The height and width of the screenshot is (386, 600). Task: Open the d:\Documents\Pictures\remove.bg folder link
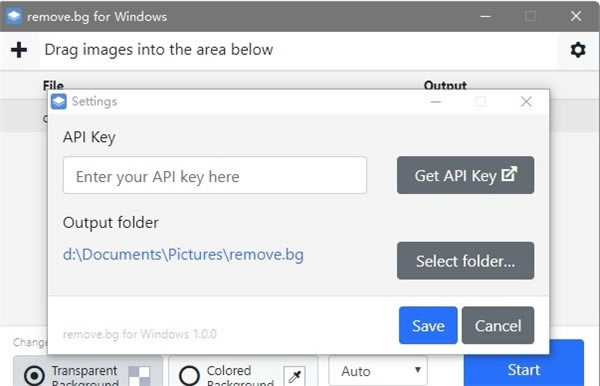pyautogui.click(x=183, y=255)
